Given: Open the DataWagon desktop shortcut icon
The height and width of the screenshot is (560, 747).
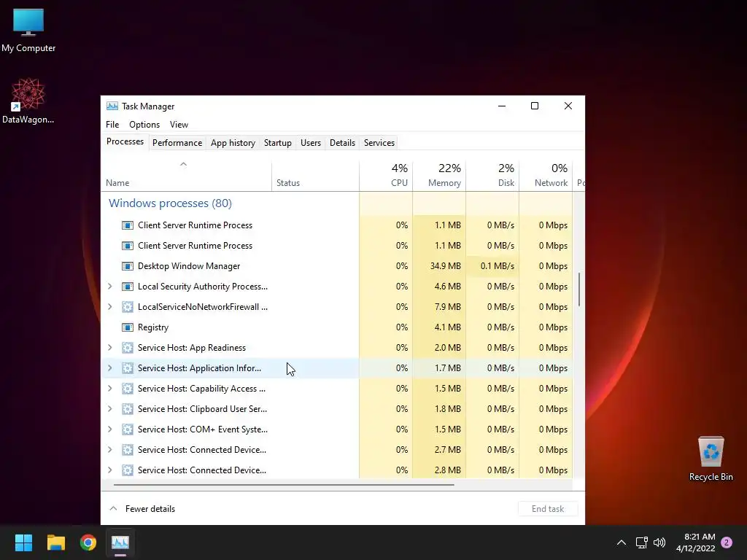Looking at the screenshot, I should [28, 101].
